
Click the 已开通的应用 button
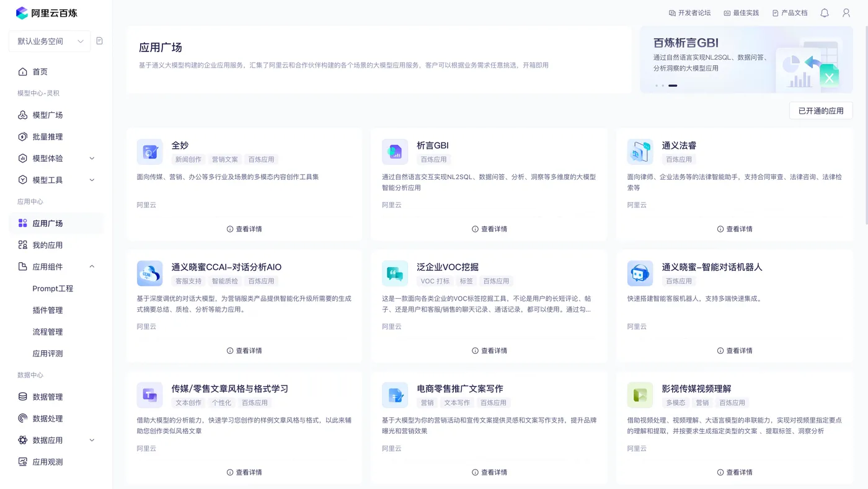click(821, 111)
